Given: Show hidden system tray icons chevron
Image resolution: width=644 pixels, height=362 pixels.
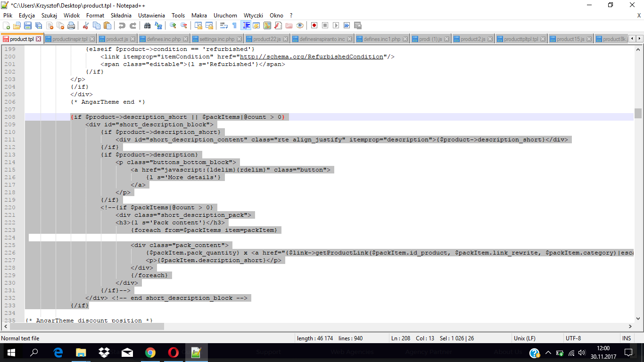Looking at the screenshot, I should click(x=548, y=353).
